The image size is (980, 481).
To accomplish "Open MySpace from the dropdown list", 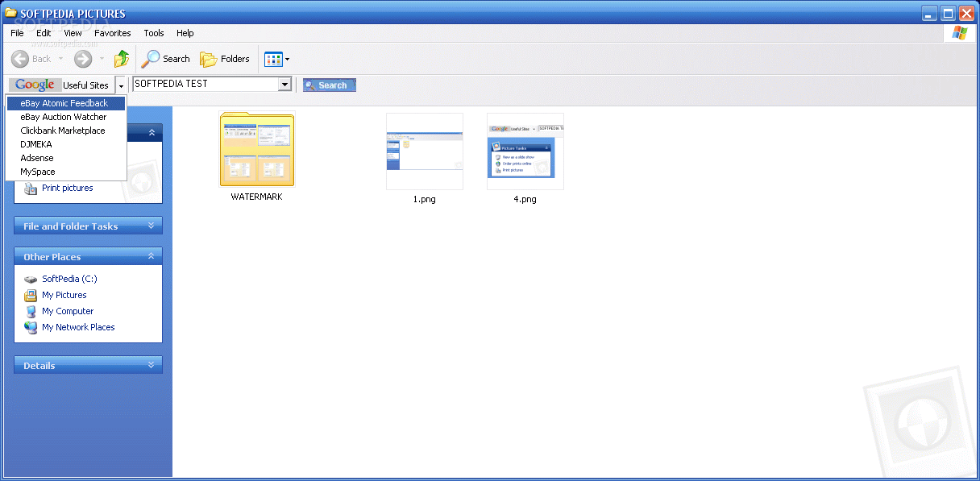I will 66,172.
